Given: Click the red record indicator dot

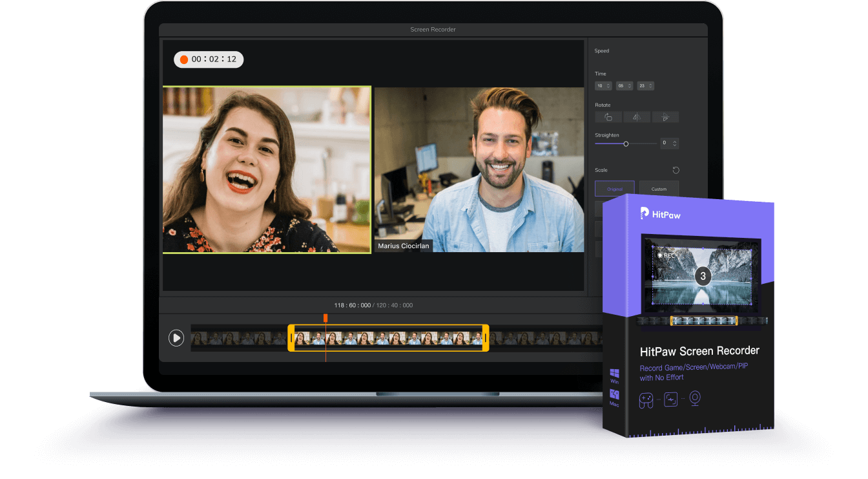Looking at the screenshot, I should (185, 59).
